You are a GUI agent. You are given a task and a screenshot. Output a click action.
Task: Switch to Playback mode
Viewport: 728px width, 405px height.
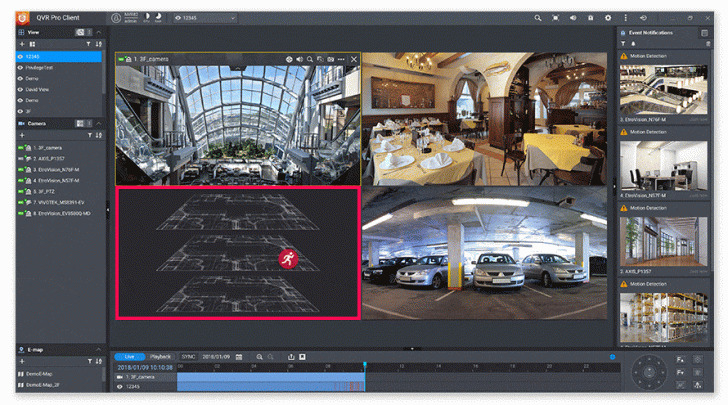click(x=161, y=356)
